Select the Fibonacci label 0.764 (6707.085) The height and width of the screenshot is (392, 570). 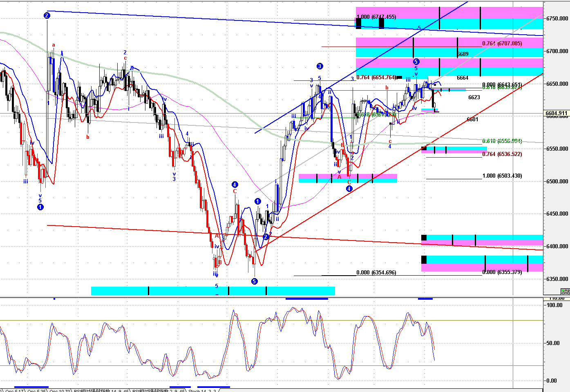(x=502, y=43)
